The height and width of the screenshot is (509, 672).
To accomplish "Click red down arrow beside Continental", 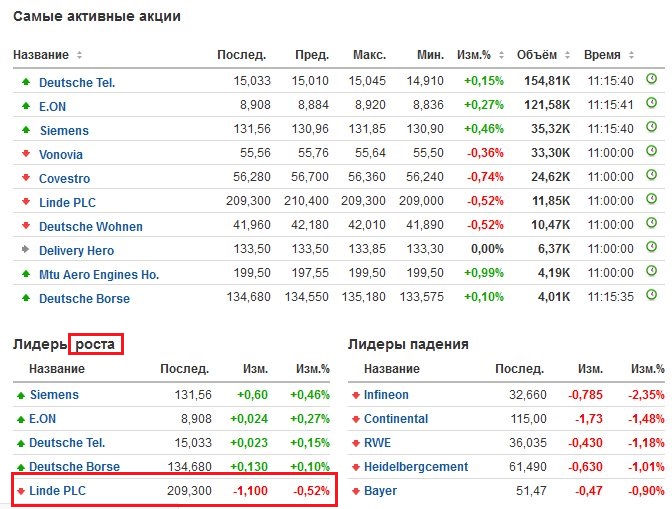I will [356, 419].
